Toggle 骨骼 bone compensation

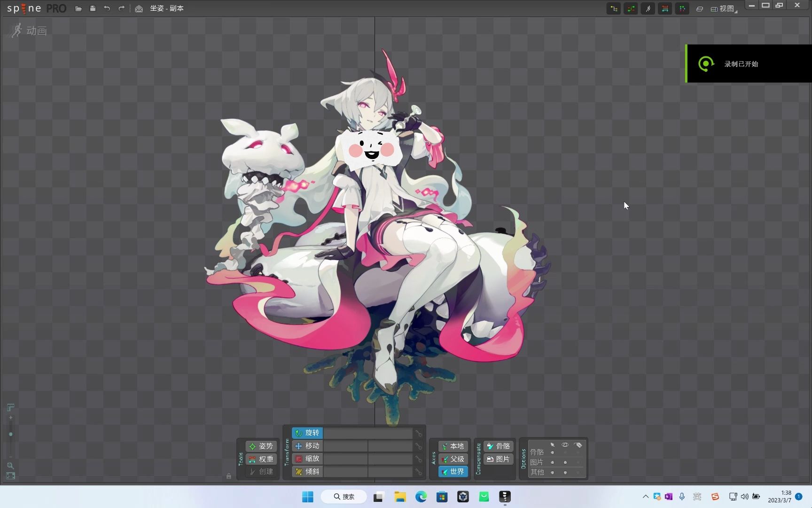499,446
